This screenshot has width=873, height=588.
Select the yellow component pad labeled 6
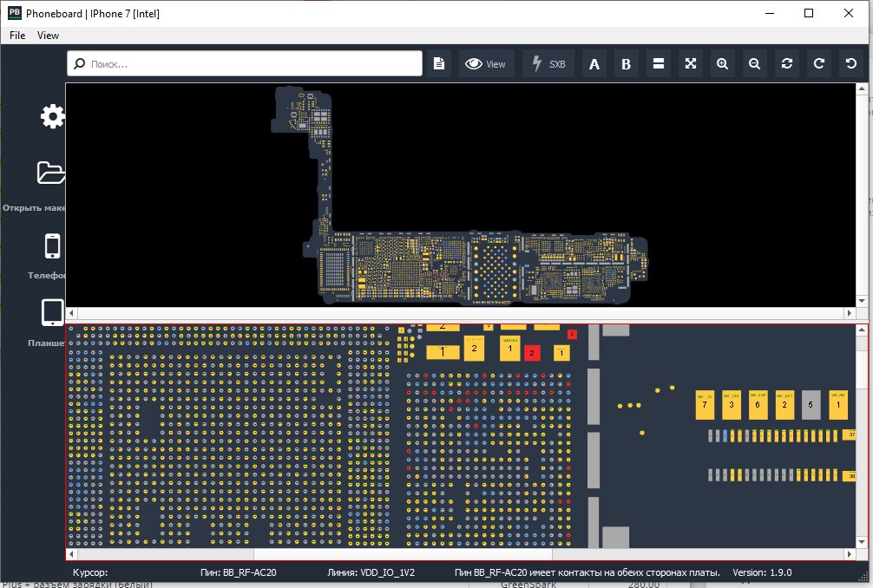click(x=758, y=405)
